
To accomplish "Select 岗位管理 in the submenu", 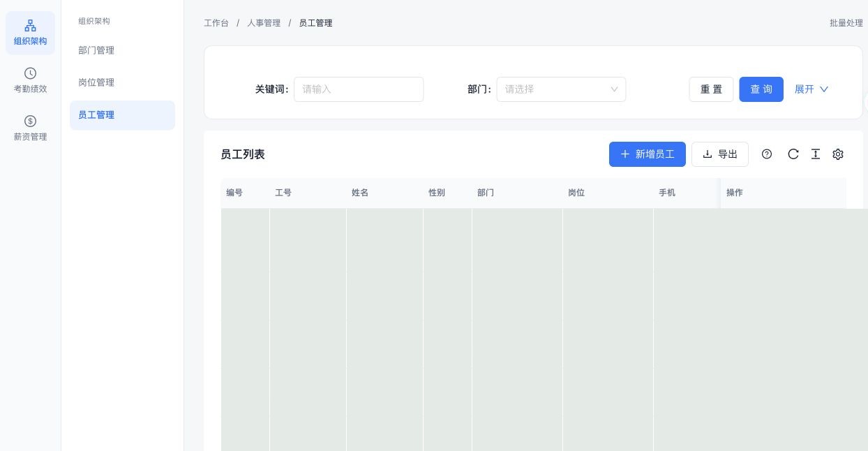I will tap(122, 82).
